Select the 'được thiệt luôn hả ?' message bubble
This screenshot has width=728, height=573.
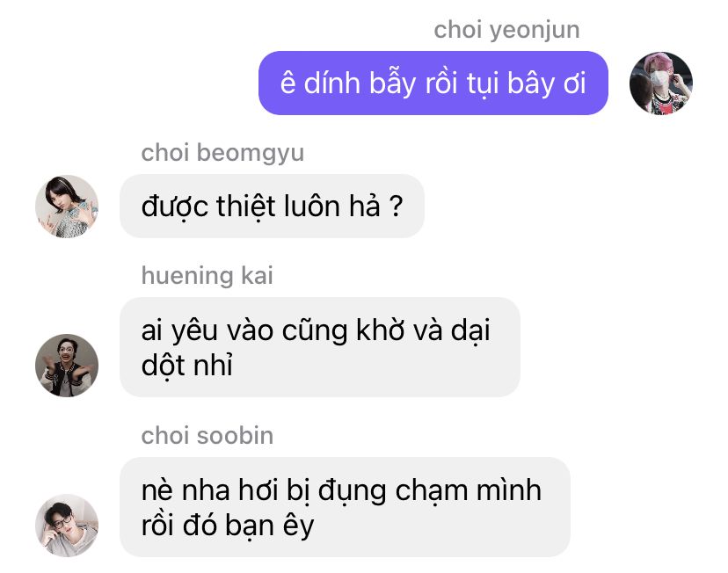point(272,206)
